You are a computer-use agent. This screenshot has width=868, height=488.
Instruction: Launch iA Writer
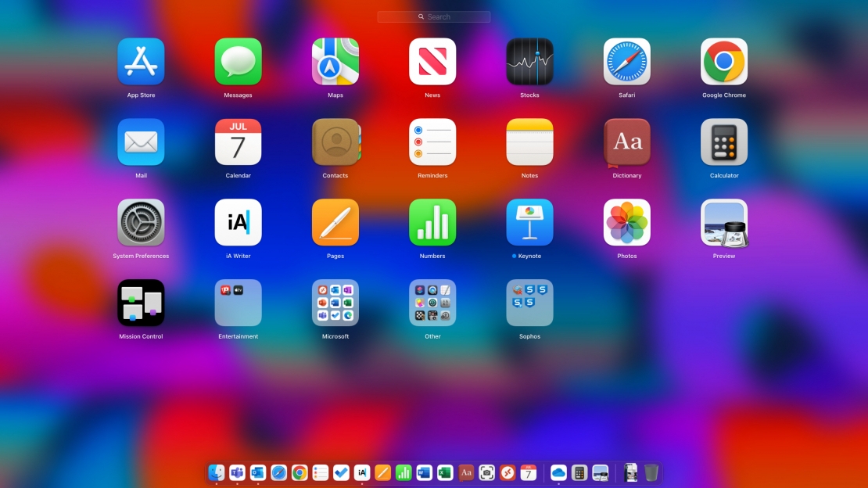point(238,222)
